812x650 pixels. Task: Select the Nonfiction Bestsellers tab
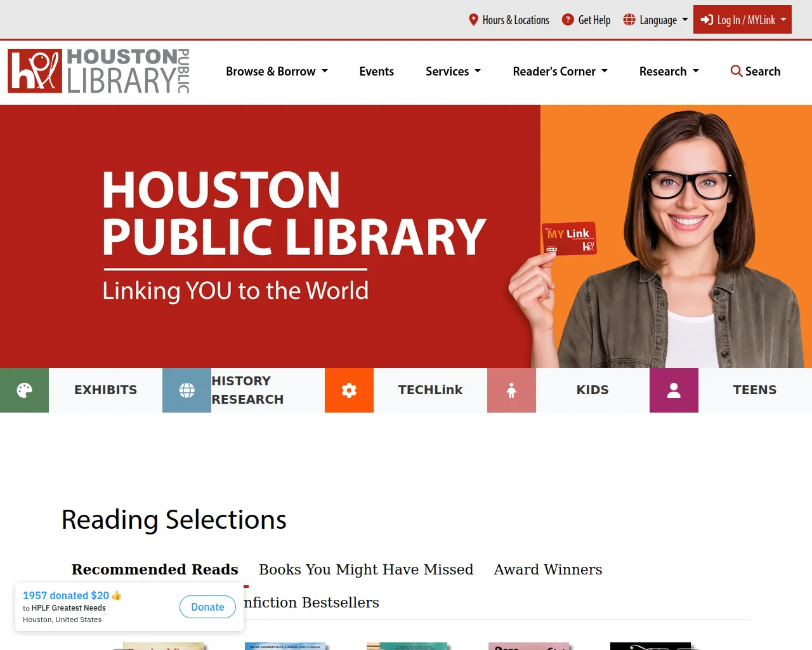(x=311, y=602)
